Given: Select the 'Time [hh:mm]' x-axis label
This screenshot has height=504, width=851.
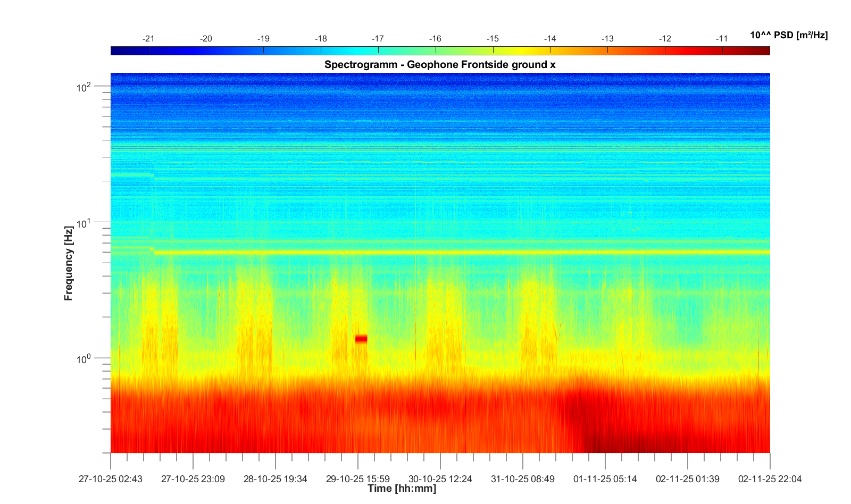Looking at the screenshot, I should (402, 489).
